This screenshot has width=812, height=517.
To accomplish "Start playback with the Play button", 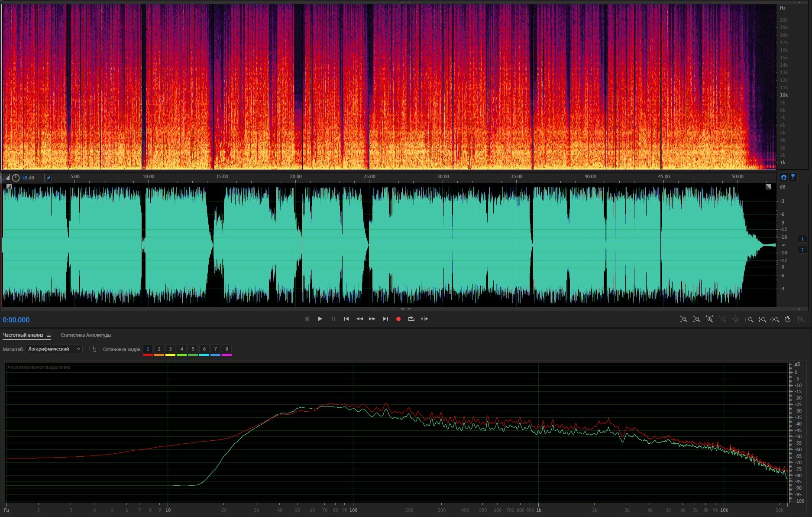I will click(x=320, y=319).
